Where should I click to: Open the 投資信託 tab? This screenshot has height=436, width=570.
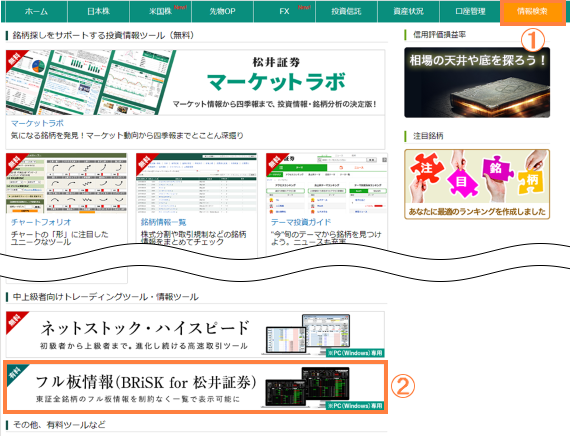346,11
